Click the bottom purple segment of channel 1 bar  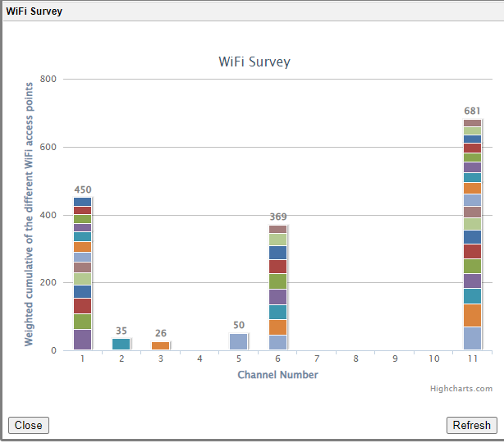pos(83,340)
